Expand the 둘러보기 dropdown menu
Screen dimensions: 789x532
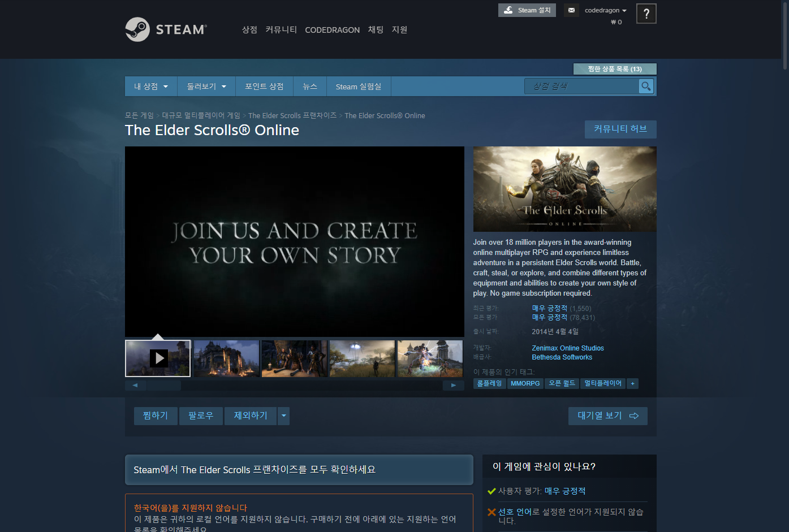click(x=206, y=86)
